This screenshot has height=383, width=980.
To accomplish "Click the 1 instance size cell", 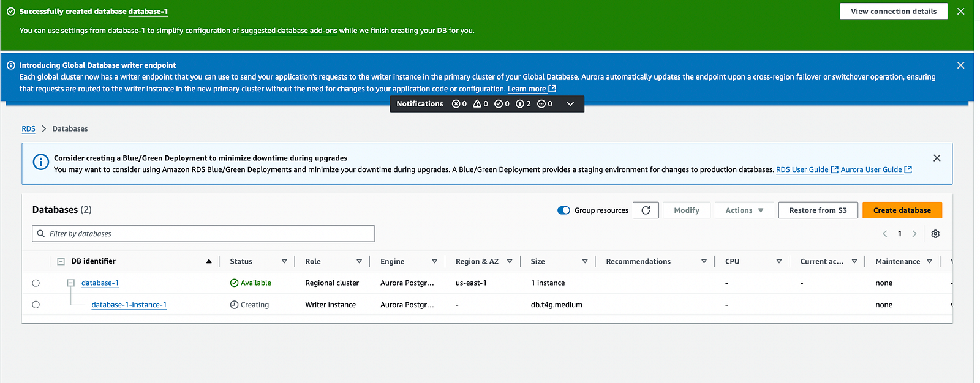I will click(x=548, y=283).
